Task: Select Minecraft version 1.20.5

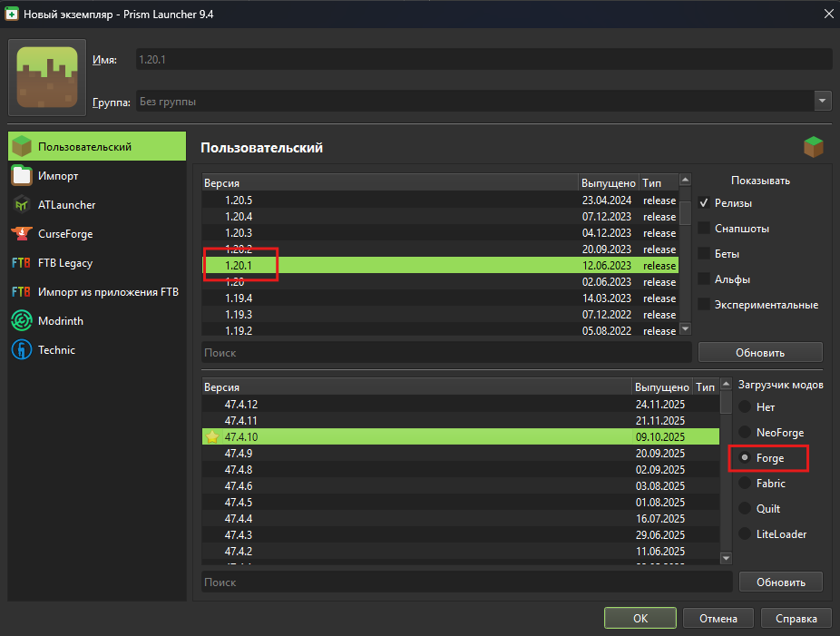Action: [x=440, y=200]
